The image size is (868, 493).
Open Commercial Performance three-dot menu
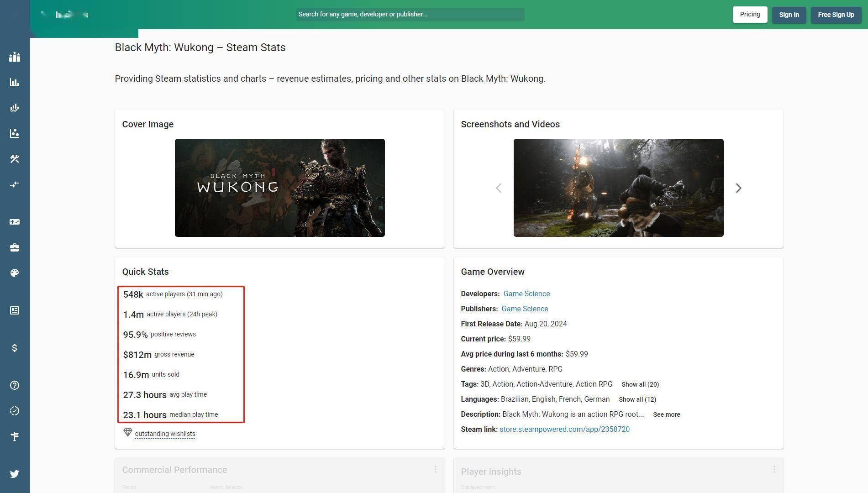pos(436,469)
